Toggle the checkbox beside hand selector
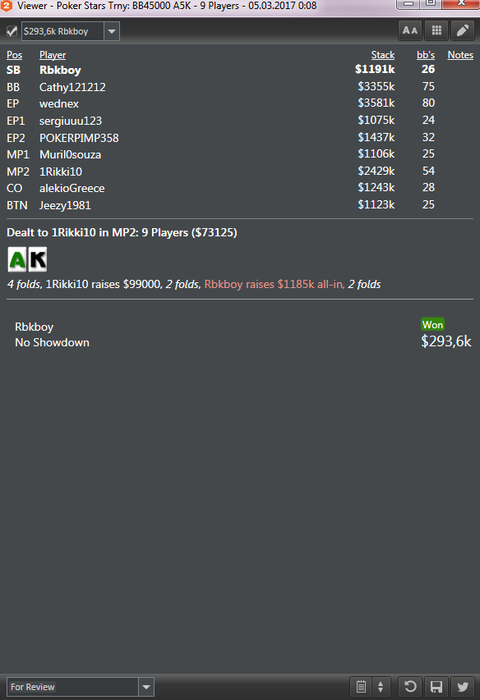The width and height of the screenshot is (480, 700). click(x=12, y=31)
